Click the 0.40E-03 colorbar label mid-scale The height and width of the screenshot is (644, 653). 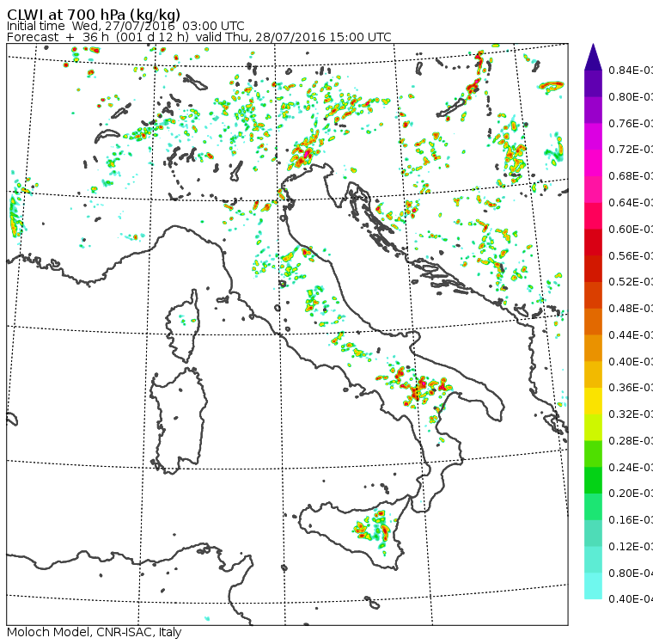(631, 361)
